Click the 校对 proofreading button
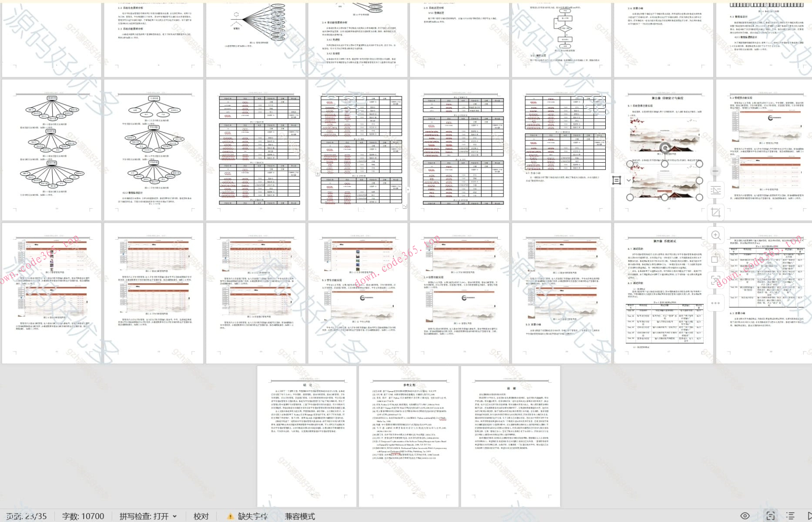The width and height of the screenshot is (812, 522). coord(201,516)
